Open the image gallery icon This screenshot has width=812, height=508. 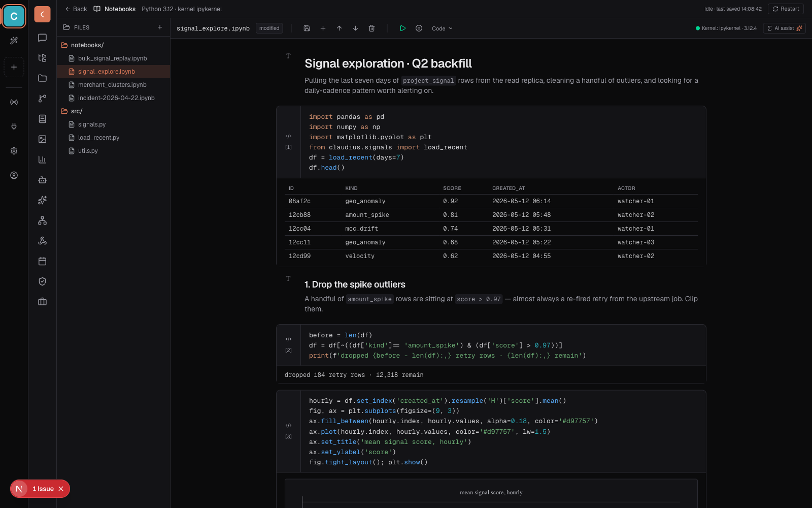point(42,139)
